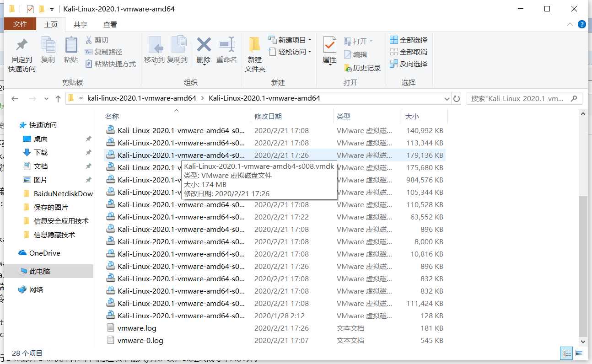Open recent locations dropdown arrow
This screenshot has width=592, height=364.
(46, 98)
